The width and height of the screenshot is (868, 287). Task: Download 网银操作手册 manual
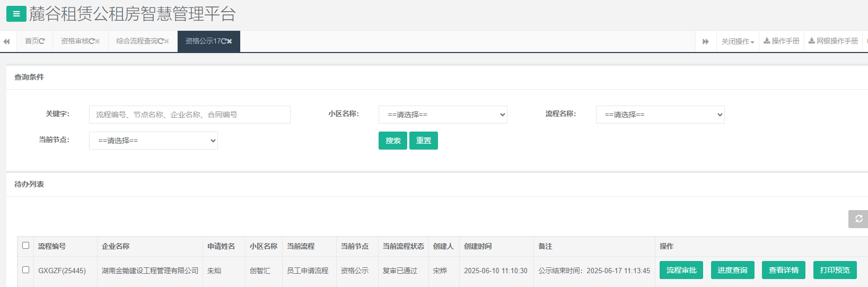[x=833, y=41]
